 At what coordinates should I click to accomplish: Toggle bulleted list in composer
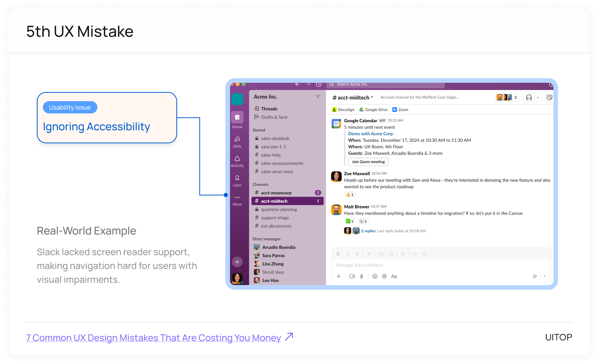(x=391, y=254)
